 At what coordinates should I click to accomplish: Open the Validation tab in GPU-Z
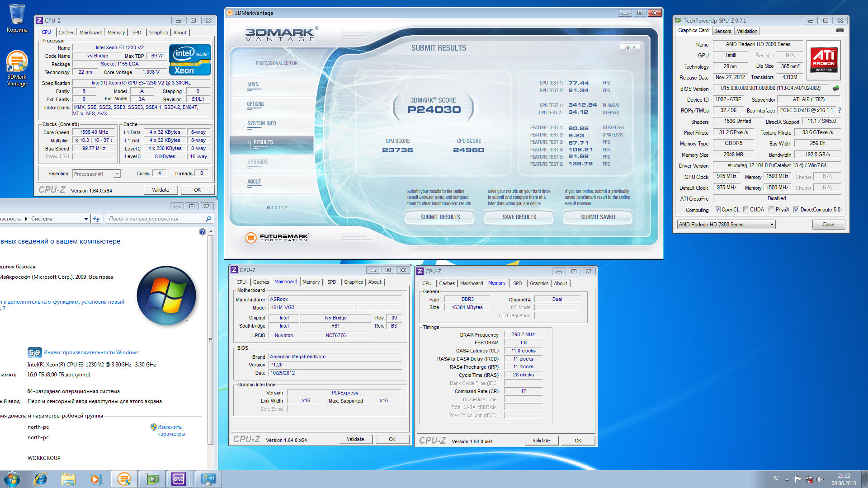click(747, 31)
